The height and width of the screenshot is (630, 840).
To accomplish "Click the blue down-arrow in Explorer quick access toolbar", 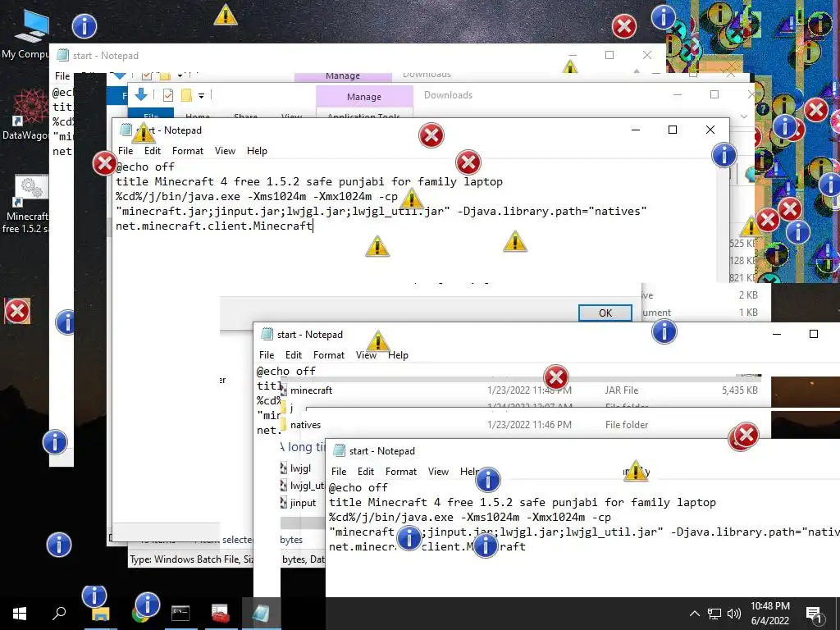I will point(141,95).
